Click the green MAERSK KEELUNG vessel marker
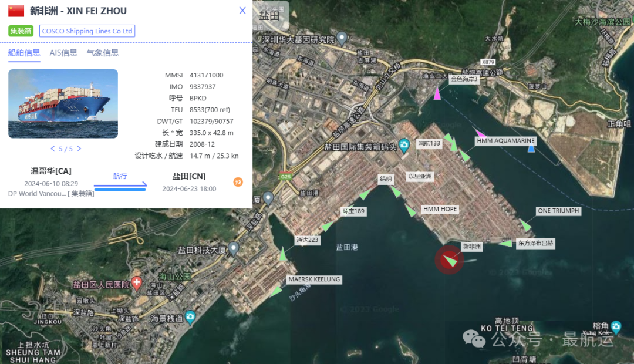 tap(276, 291)
